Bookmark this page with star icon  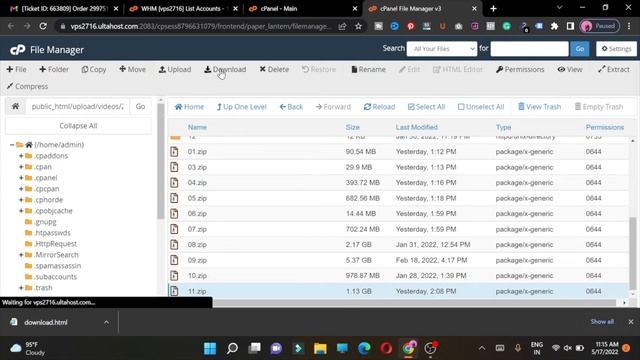(x=358, y=26)
